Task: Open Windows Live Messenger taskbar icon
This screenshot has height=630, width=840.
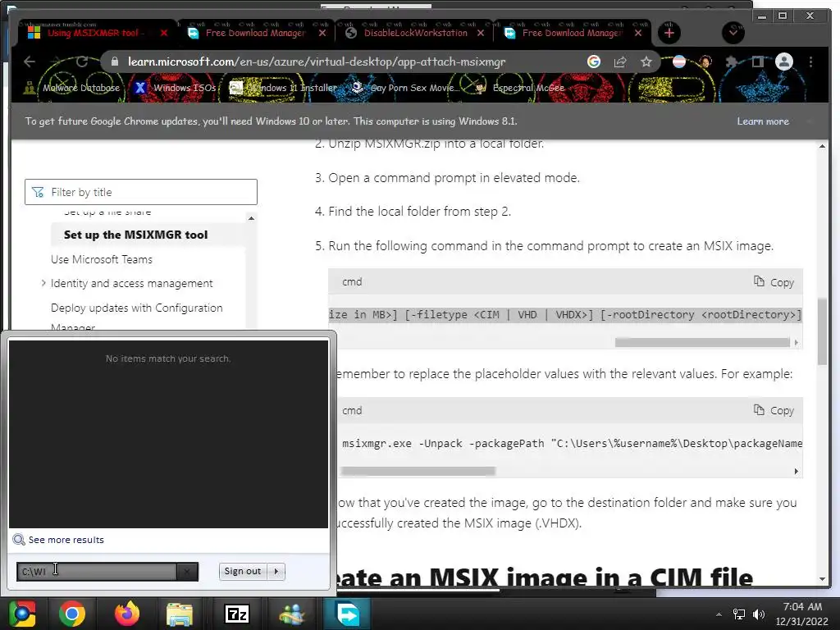Action: tap(291, 614)
